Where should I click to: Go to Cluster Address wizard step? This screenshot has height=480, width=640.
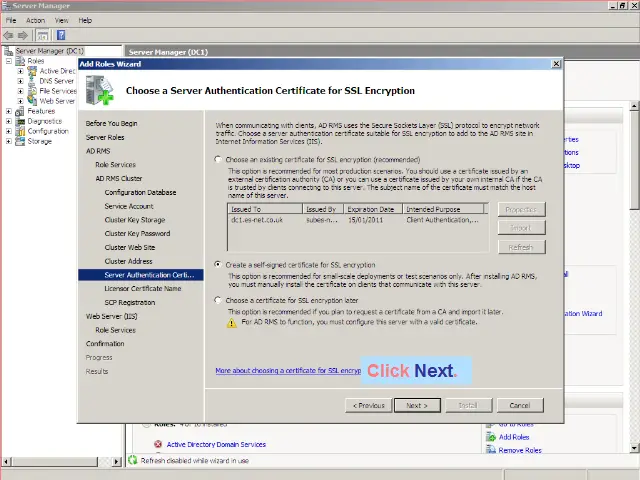[x=128, y=261]
